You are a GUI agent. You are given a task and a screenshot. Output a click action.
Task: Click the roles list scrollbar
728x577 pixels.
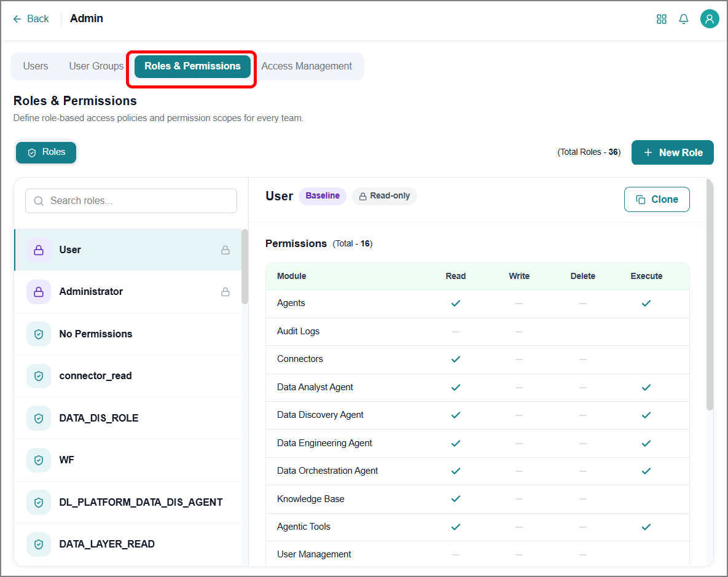tap(245, 267)
